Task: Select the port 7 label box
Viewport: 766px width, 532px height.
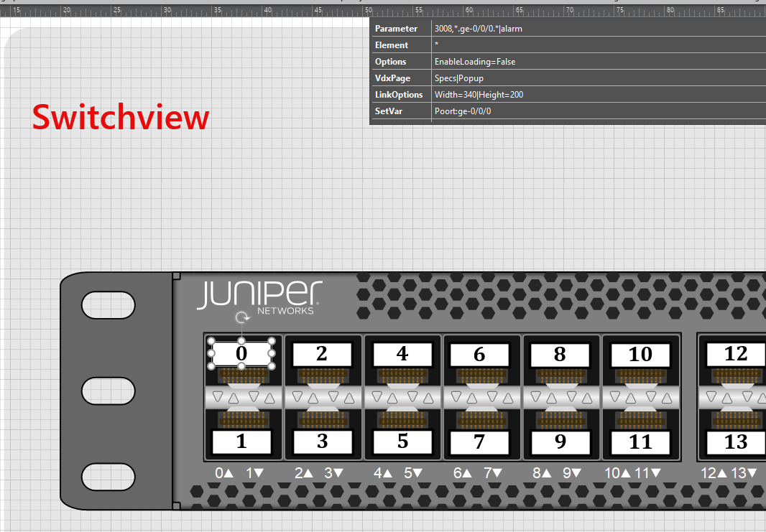Action: pos(479,442)
